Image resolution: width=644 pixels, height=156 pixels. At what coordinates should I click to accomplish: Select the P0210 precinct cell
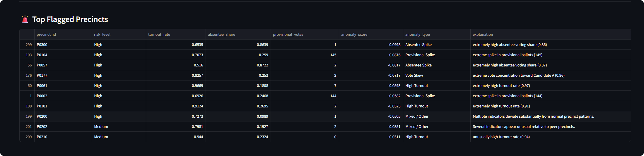[x=42, y=137]
